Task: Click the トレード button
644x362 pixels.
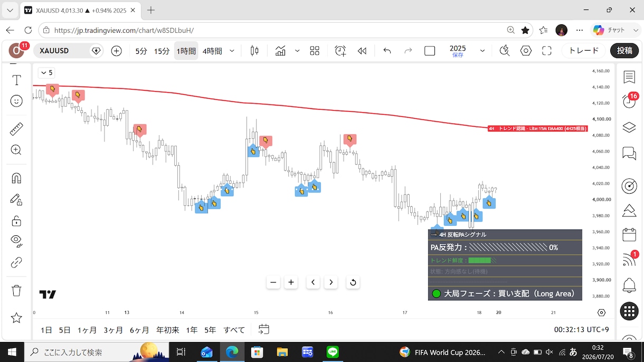Action: (584, 51)
